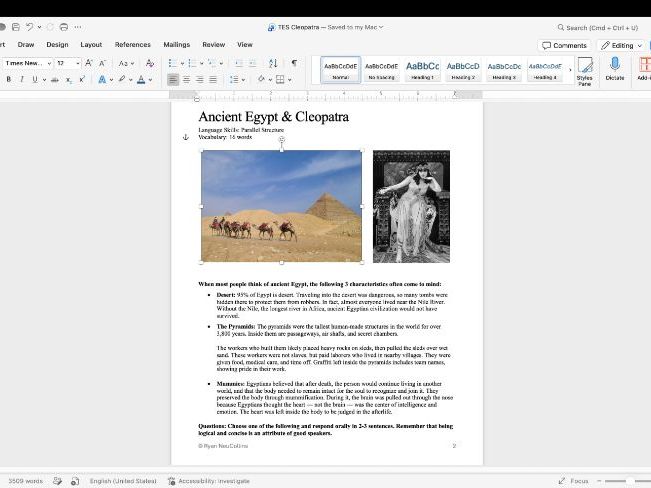Image resolution: width=651 pixels, height=488 pixels.
Task: Select Align Left
Action: coord(173,79)
